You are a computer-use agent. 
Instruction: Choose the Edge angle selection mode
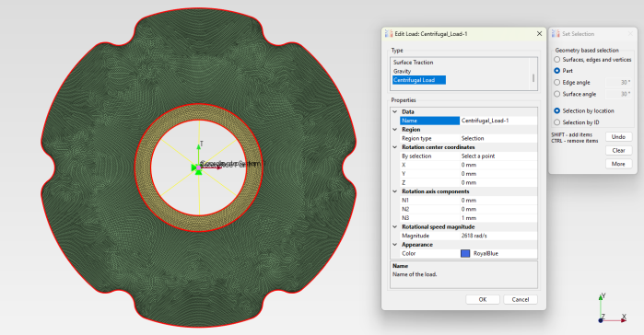556,83
